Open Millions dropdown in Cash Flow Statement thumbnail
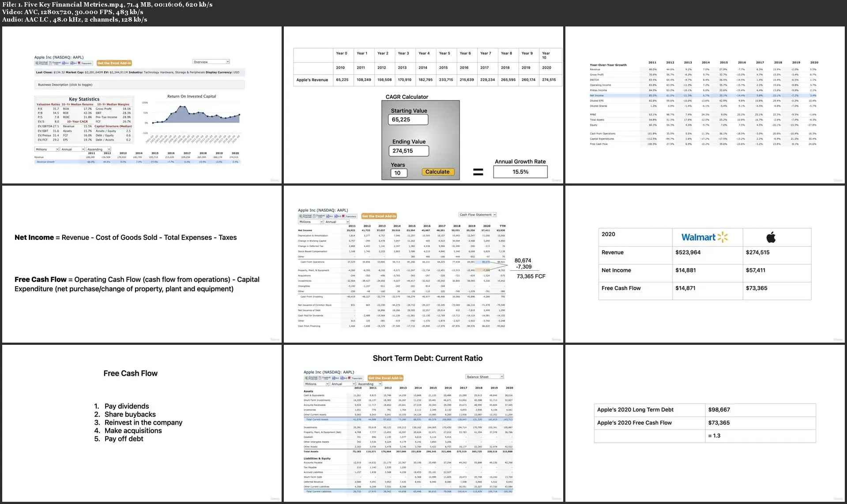This screenshot has width=847, height=504. click(x=311, y=222)
